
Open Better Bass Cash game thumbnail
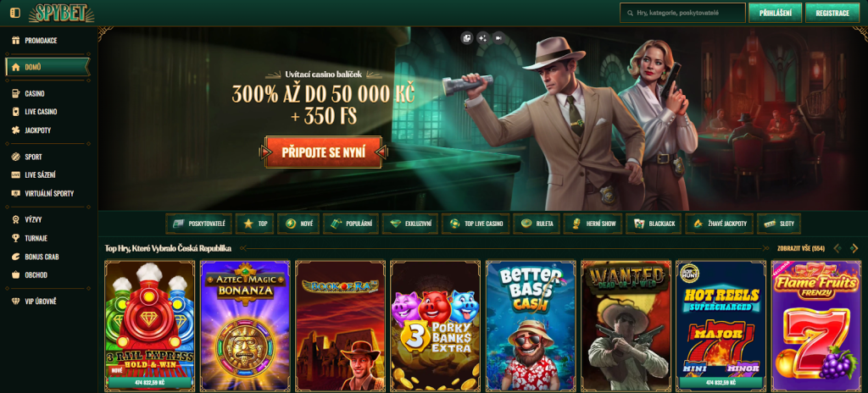pyautogui.click(x=531, y=325)
